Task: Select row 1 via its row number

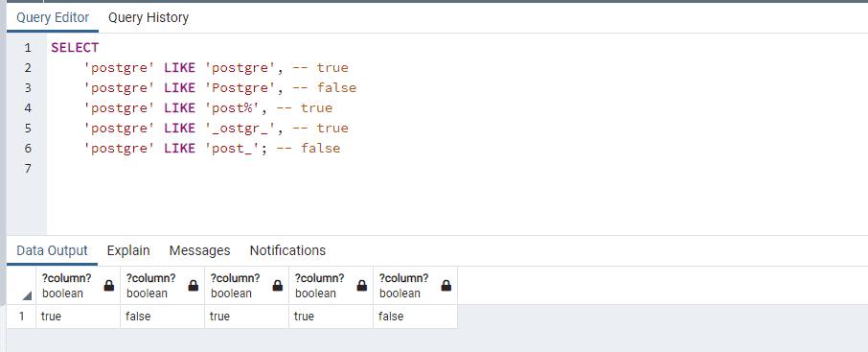Action: coord(22,317)
